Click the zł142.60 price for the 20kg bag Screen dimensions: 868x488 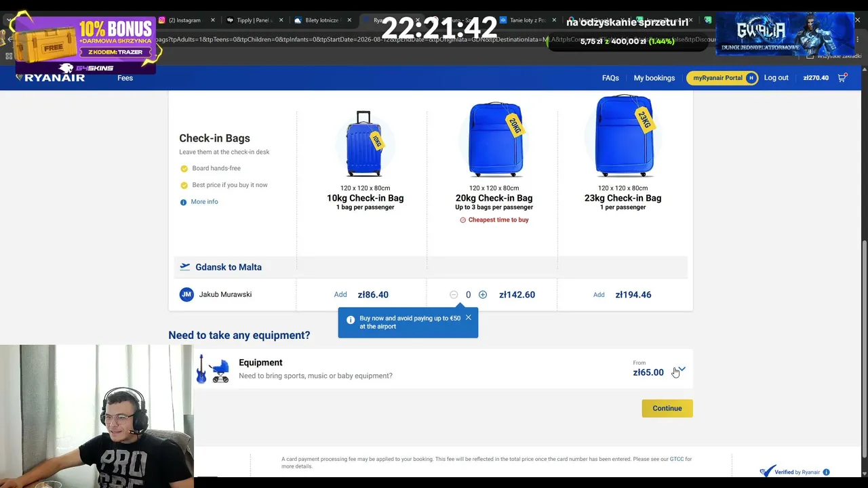click(x=517, y=295)
